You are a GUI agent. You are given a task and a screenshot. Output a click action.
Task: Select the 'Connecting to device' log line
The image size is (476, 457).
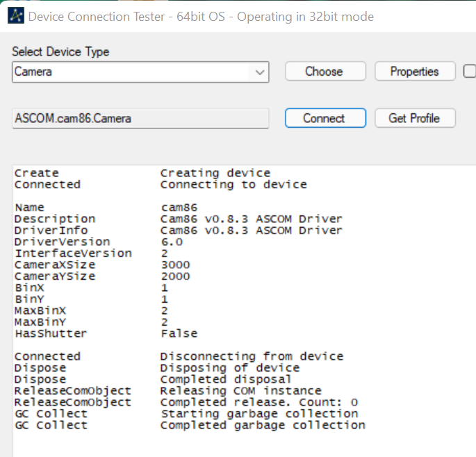(x=233, y=185)
